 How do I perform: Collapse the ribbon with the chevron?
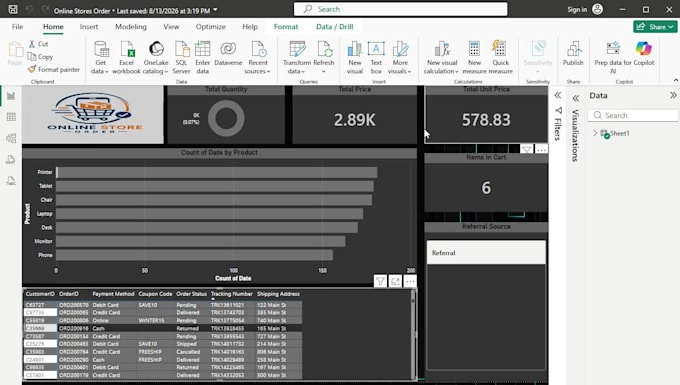point(676,80)
